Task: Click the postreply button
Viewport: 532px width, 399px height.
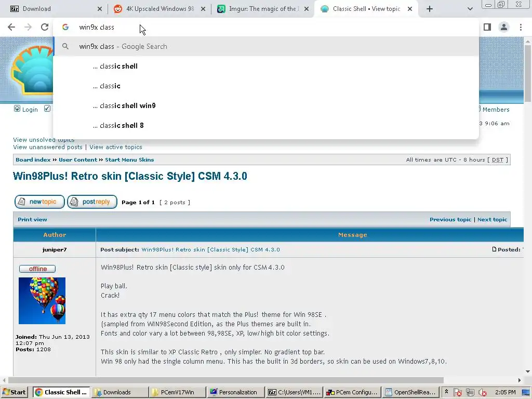Action: click(x=92, y=202)
